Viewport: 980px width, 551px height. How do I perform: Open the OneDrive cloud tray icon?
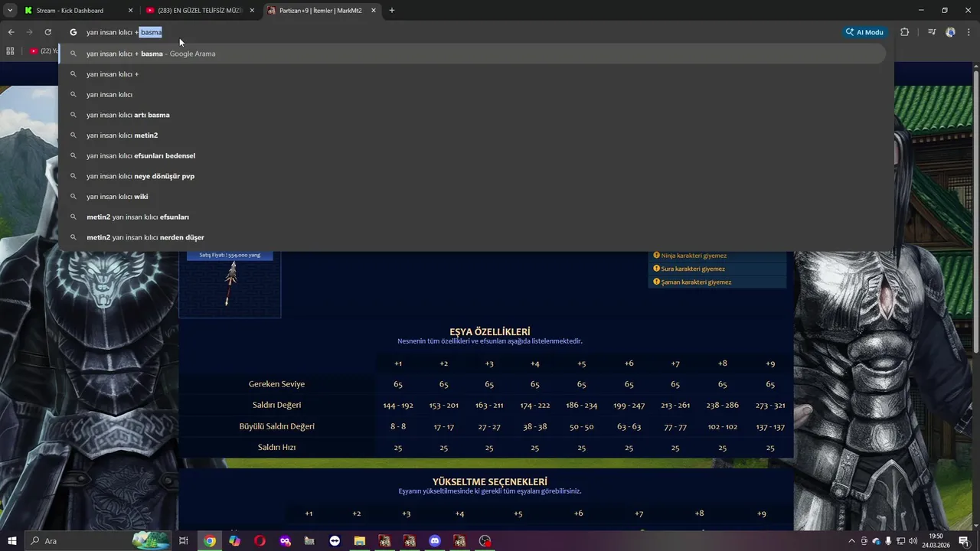coord(877,541)
